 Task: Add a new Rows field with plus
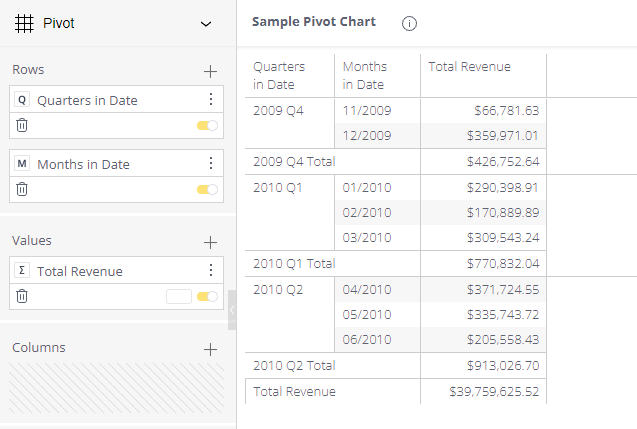click(x=210, y=71)
